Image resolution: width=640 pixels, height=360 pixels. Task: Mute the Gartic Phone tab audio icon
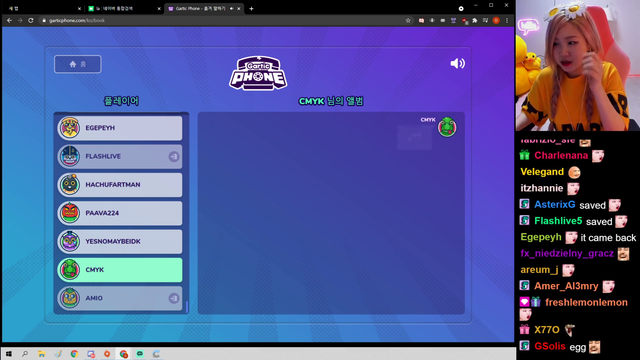pos(231,9)
